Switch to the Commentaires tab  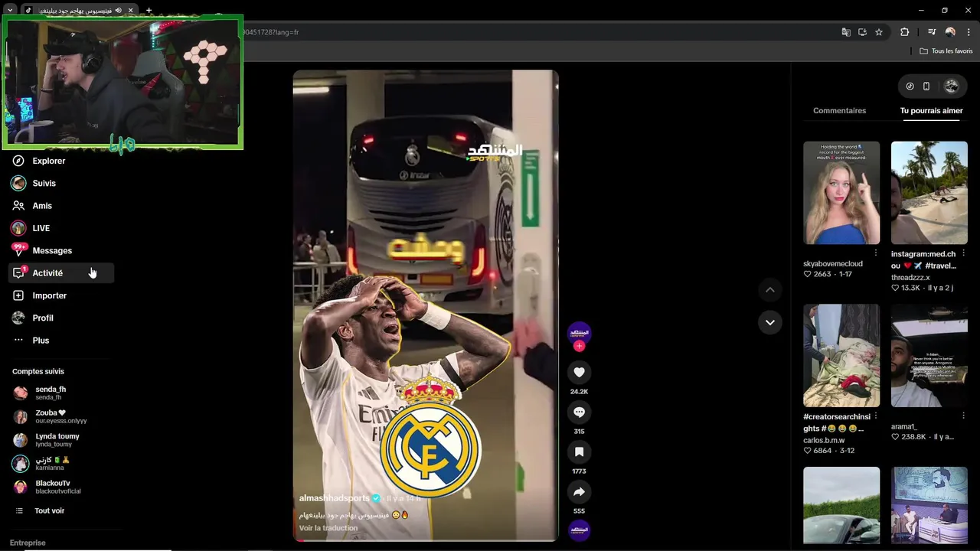point(840,111)
